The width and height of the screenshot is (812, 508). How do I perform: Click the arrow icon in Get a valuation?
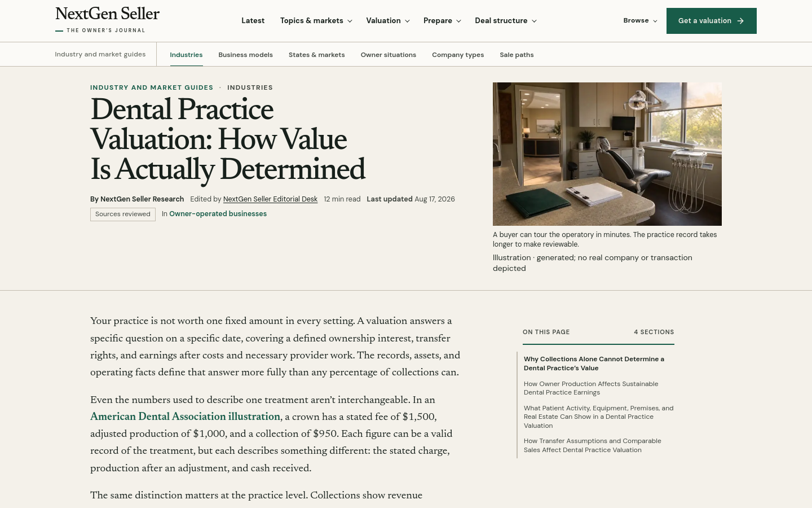click(x=740, y=21)
